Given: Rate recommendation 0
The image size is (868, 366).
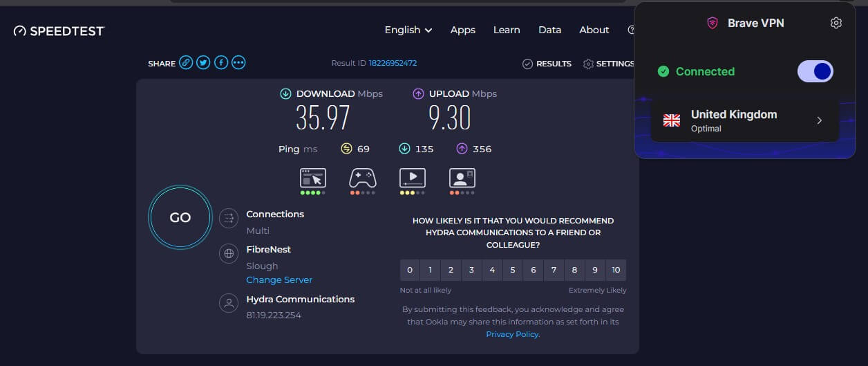Looking at the screenshot, I should point(410,270).
